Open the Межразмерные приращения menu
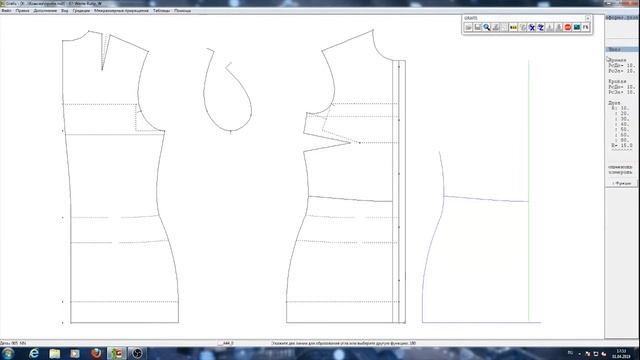Screen dimensions: 640x360 point(121,11)
